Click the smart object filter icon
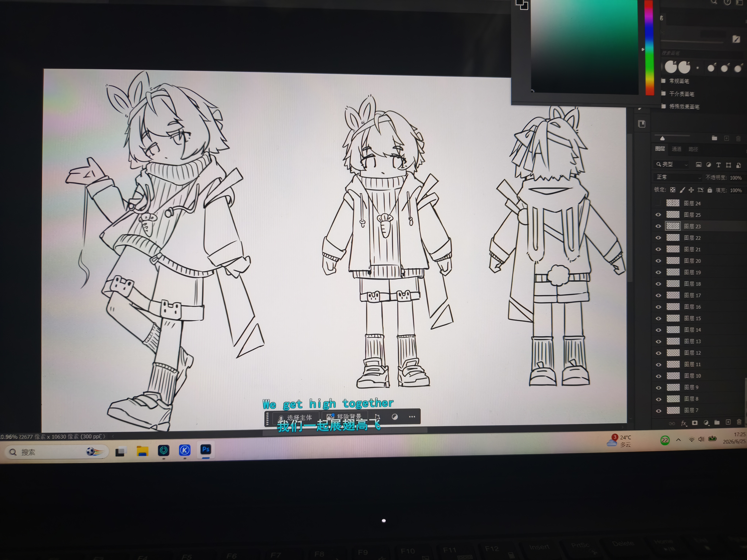747x560 pixels. click(x=739, y=165)
